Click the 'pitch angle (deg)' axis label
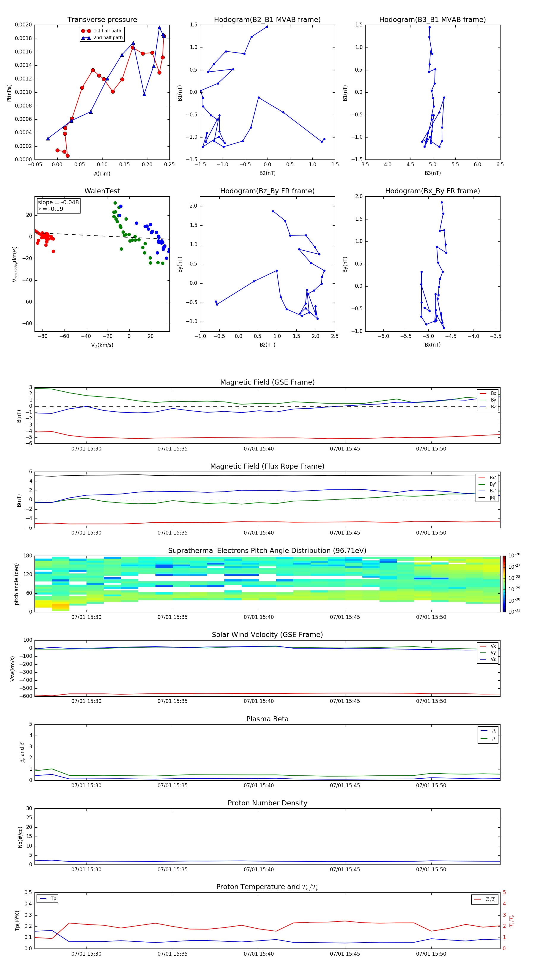 tap(16, 584)
